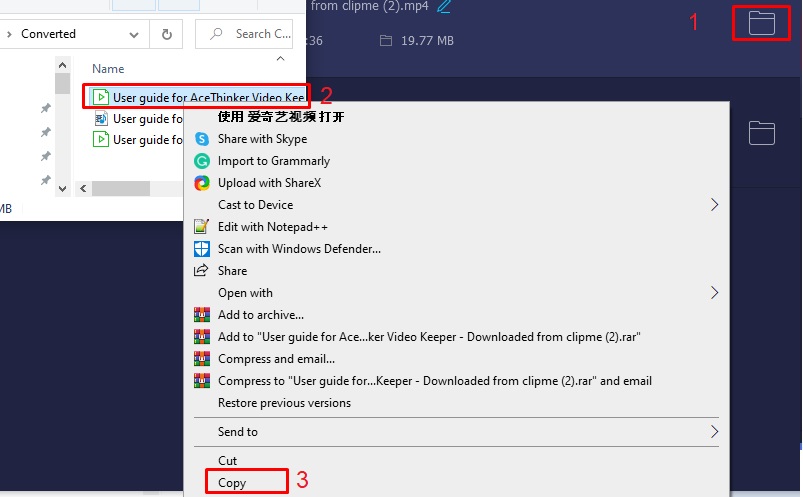Click WinRAR icon beside Add to archive
Image resolution: width=803 pixels, height=497 pixels.
click(x=202, y=315)
